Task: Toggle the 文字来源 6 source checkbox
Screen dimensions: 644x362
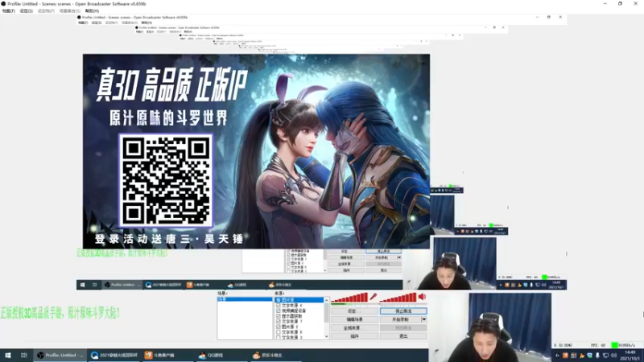Action: click(279, 306)
